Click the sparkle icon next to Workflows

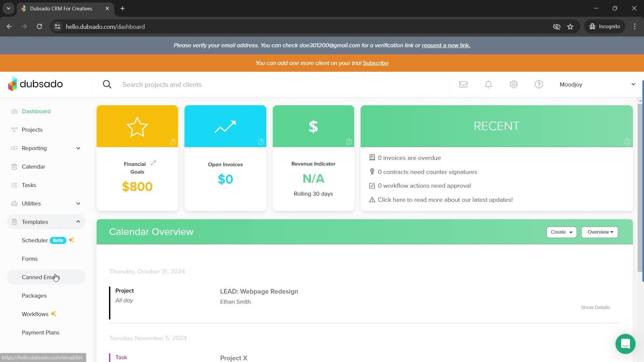coord(54,314)
